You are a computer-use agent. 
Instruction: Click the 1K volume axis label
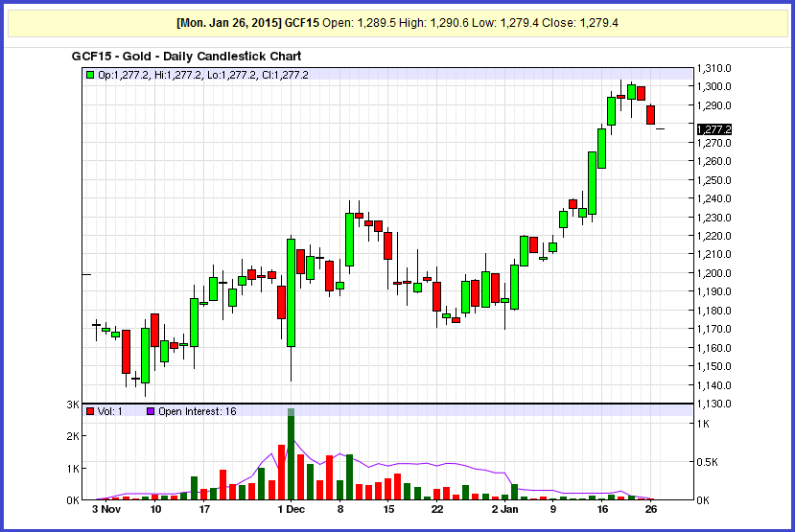[73, 469]
